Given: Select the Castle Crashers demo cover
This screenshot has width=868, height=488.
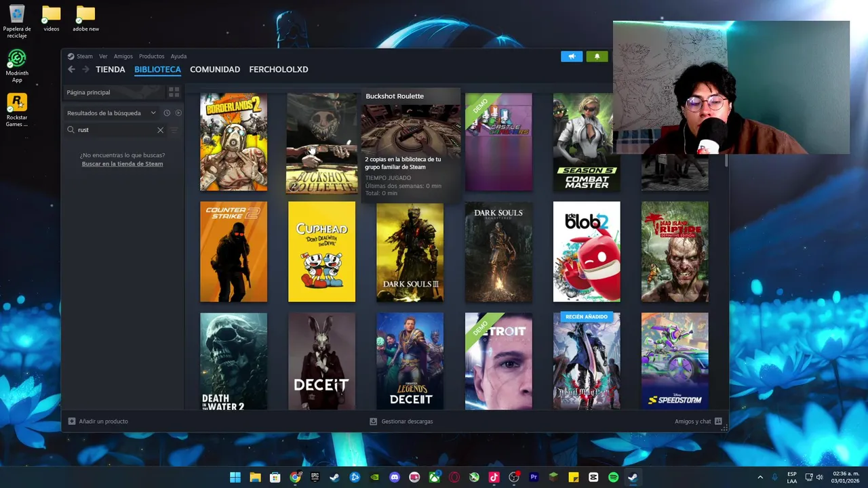Looking at the screenshot, I should [498, 142].
